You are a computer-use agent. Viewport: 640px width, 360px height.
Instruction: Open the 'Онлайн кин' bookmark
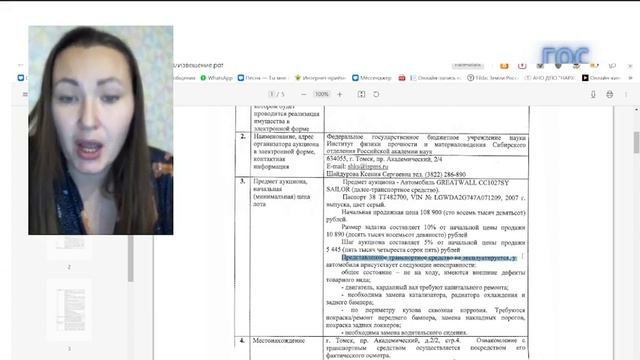pos(602,78)
